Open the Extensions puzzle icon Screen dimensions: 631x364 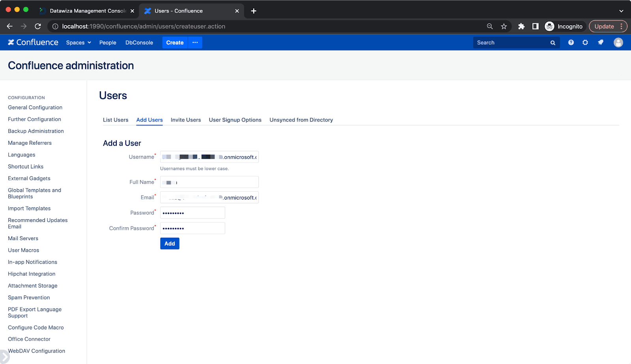click(x=521, y=26)
